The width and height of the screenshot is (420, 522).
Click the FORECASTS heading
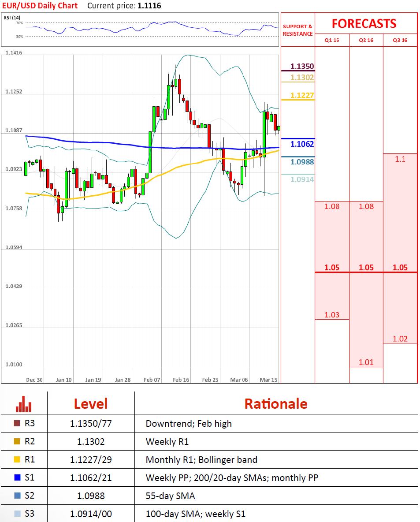364,24
